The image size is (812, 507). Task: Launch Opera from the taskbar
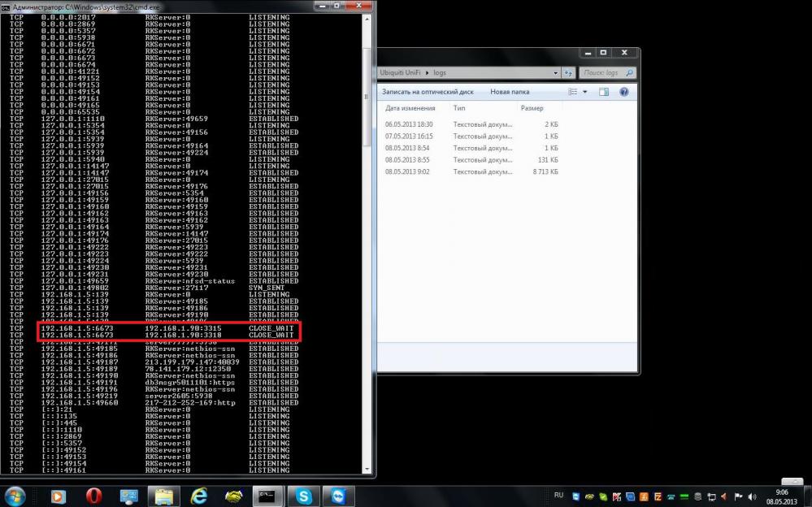click(x=93, y=495)
